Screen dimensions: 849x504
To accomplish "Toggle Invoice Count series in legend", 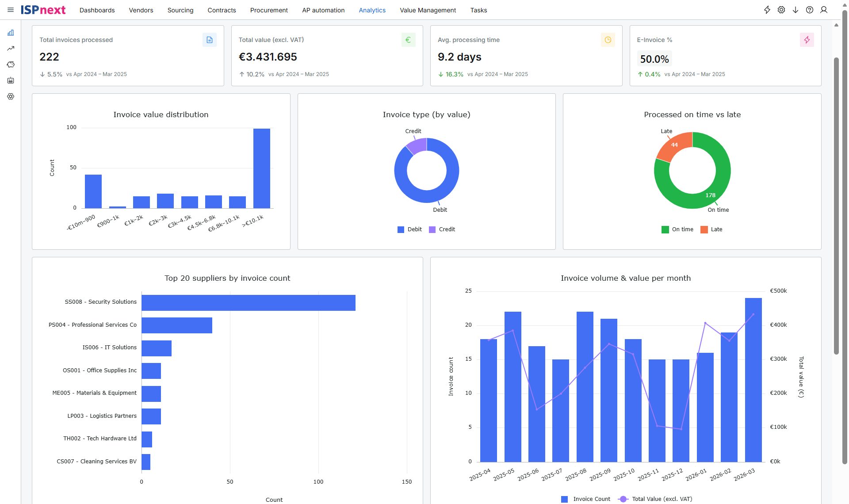I will tap(585, 499).
